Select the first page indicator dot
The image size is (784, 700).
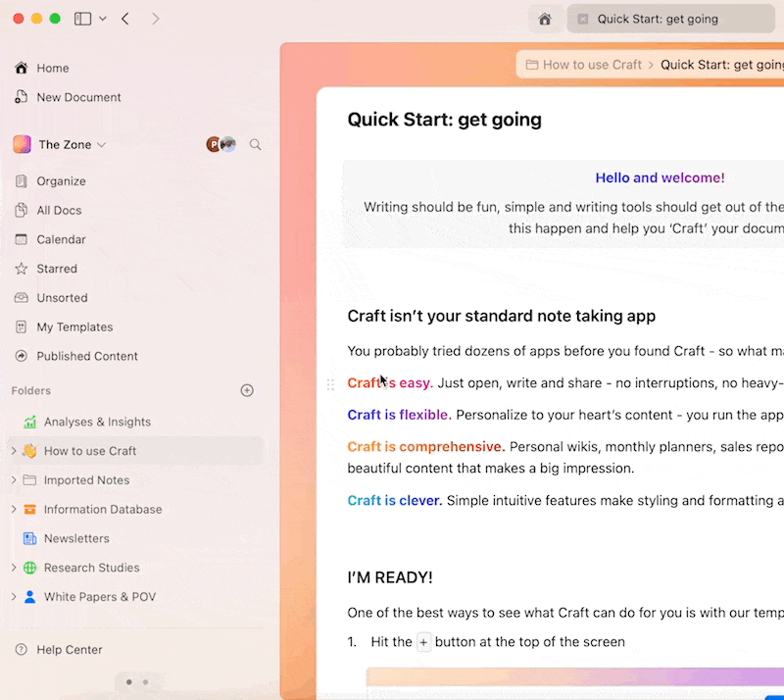(129, 682)
